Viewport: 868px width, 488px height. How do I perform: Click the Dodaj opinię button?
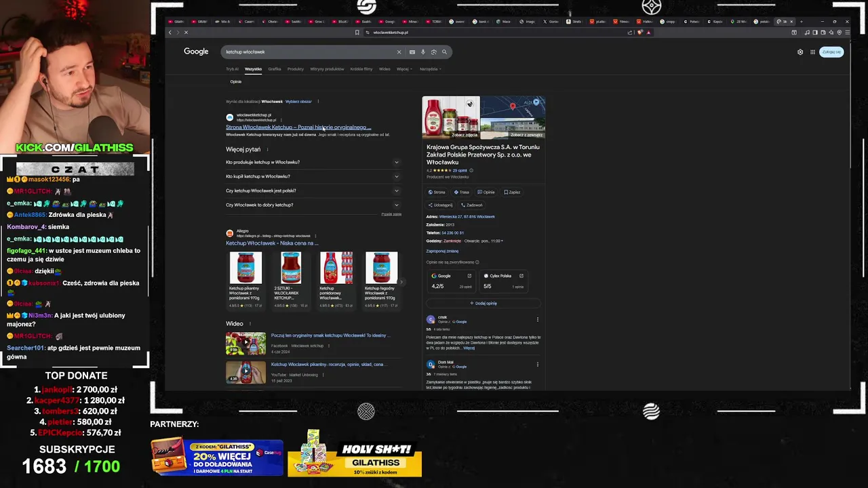(x=484, y=303)
